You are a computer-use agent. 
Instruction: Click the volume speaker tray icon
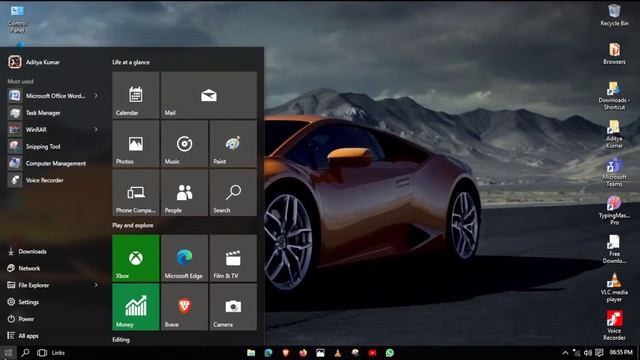pyautogui.click(x=588, y=353)
